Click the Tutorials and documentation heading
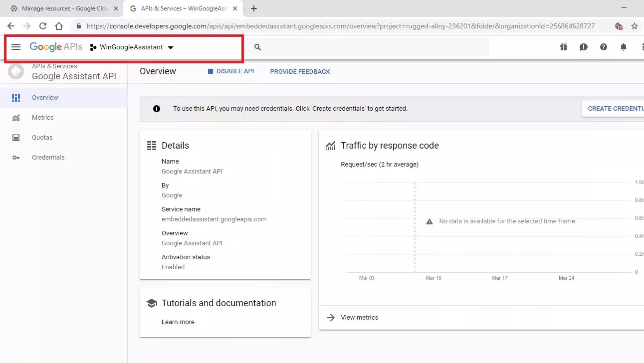This screenshot has height=363, width=644. (218, 303)
